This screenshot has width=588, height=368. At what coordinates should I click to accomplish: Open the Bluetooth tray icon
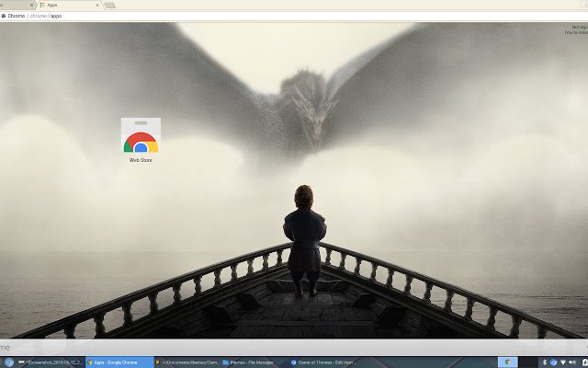coord(545,362)
